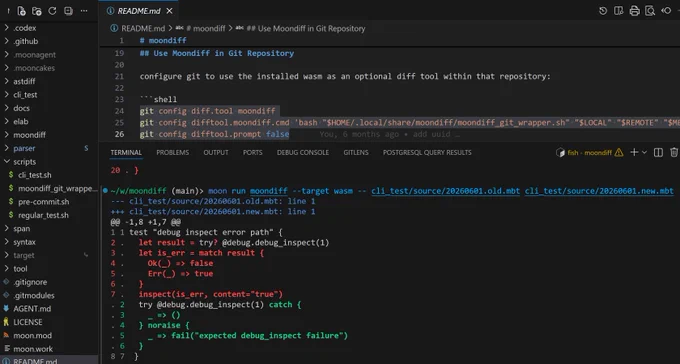Close the README.md editor tab

pos(170,11)
